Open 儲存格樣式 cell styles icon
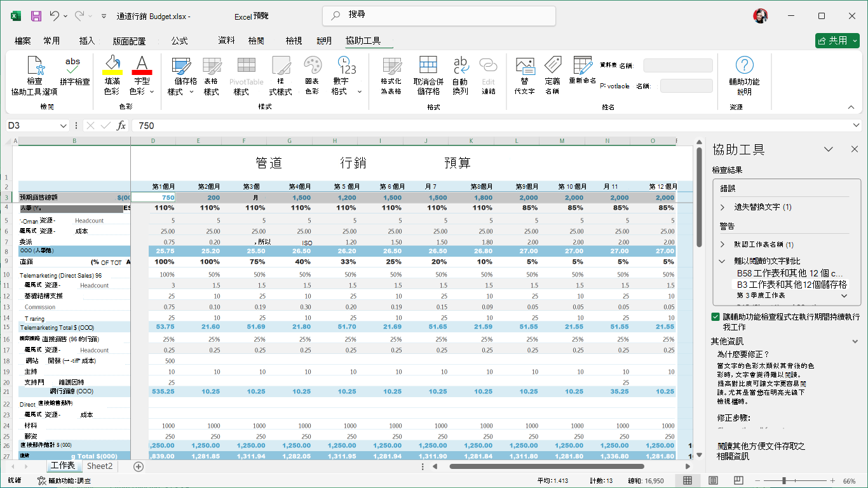 point(182,65)
